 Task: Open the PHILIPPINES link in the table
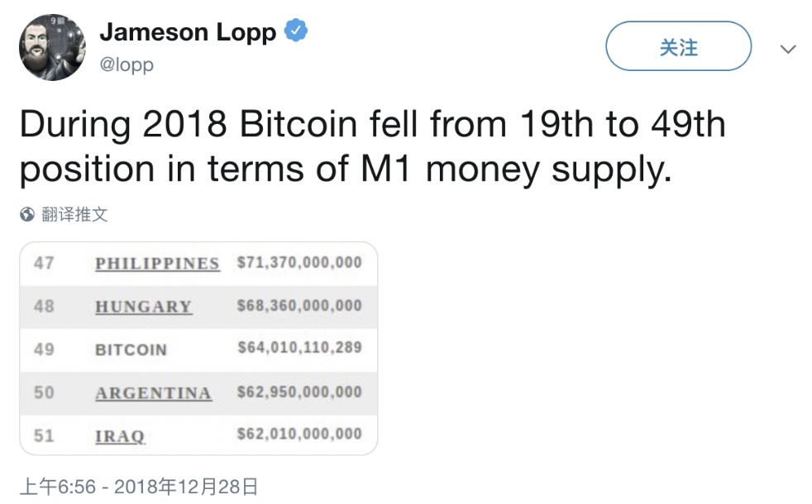pos(157,264)
